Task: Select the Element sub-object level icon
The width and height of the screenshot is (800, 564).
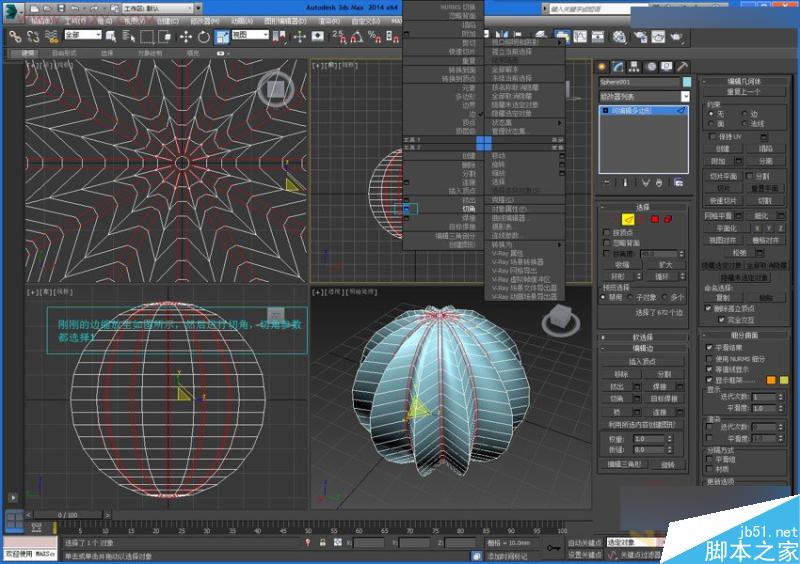Action: [667, 218]
